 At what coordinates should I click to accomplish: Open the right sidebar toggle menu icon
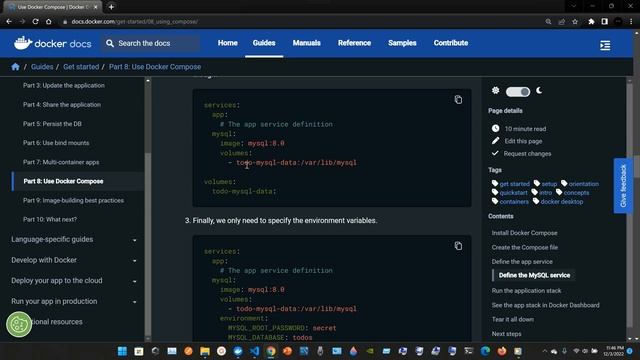point(605,45)
